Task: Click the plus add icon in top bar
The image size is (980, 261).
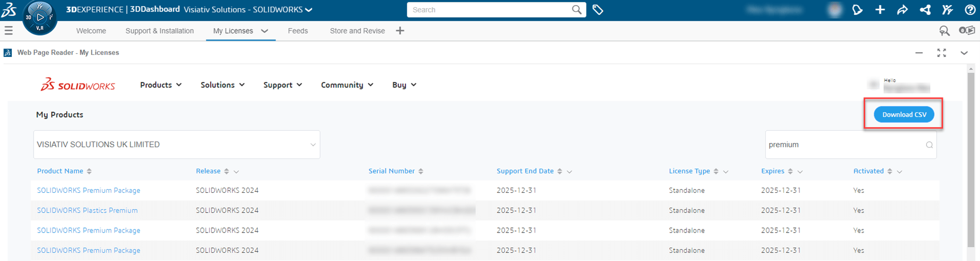Action: coord(880,10)
